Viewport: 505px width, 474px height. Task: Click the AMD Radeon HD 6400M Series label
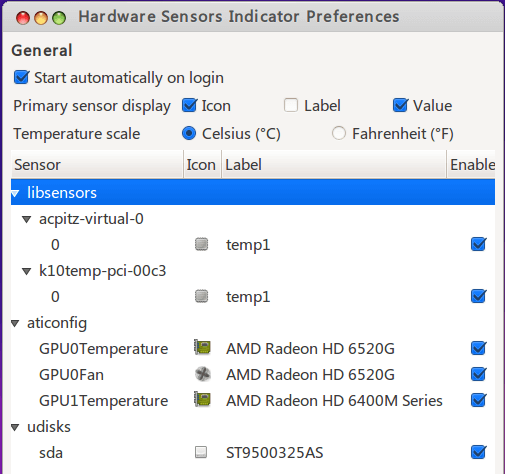tap(334, 400)
